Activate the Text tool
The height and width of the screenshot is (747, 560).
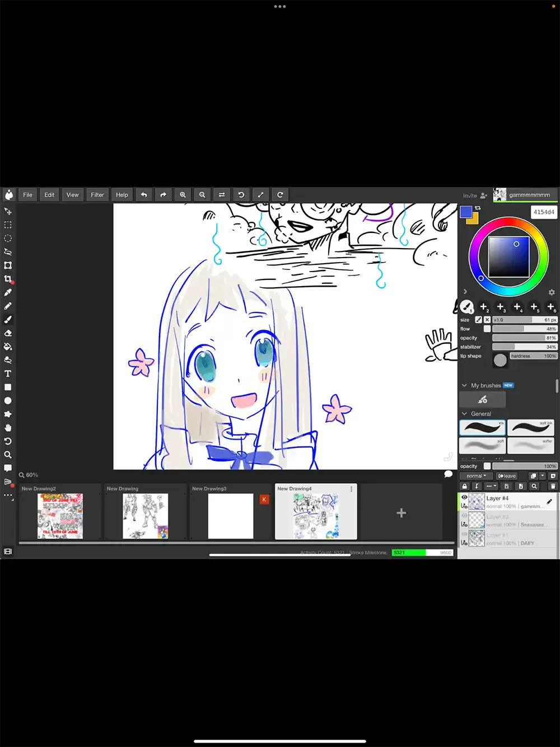tap(8, 373)
